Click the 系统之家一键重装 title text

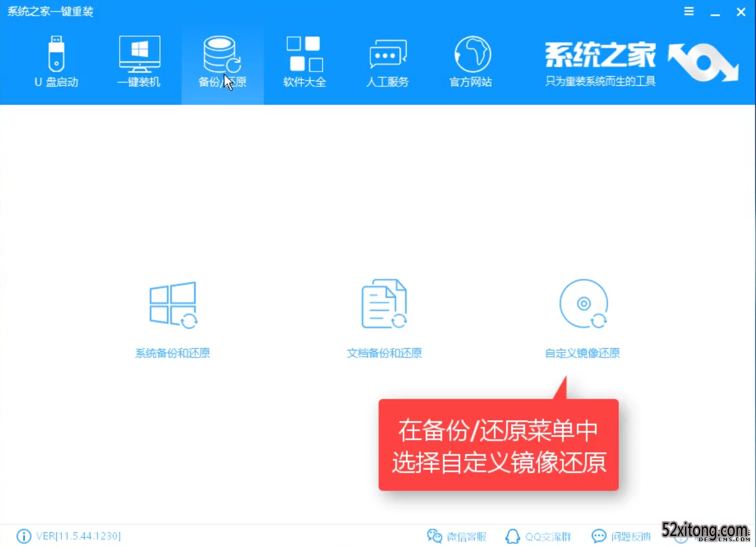[50, 12]
